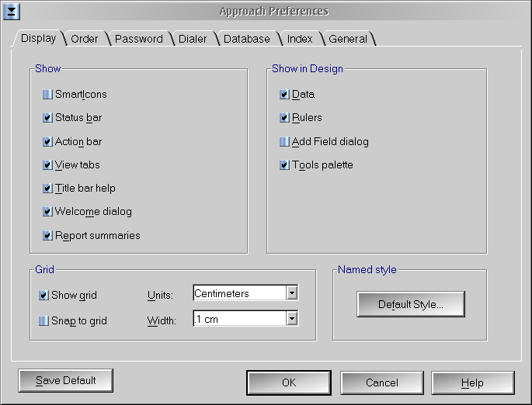Toggle the Action bar checkbox
The height and width of the screenshot is (405, 532).
pos(47,141)
